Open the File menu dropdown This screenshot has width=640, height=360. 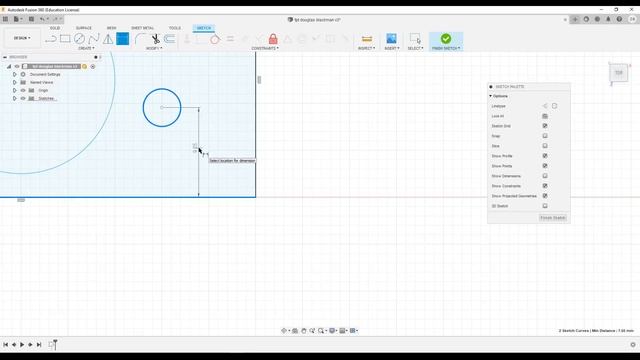[x=18, y=19]
